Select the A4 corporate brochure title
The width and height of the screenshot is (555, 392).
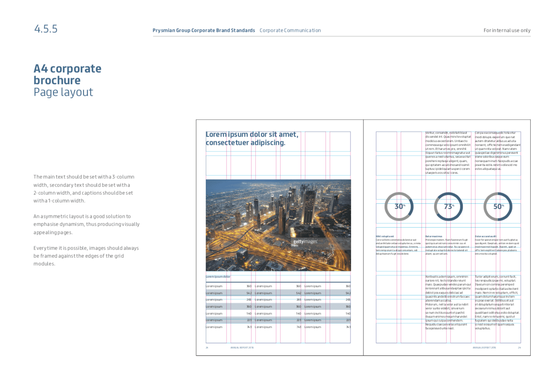(x=67, y=74)
